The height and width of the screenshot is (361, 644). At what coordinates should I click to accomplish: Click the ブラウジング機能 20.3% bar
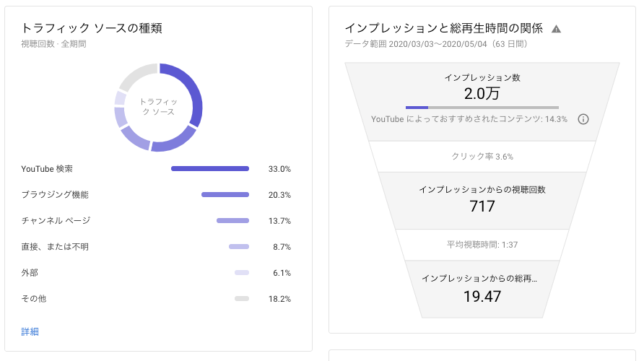click(x=225, y=195)
